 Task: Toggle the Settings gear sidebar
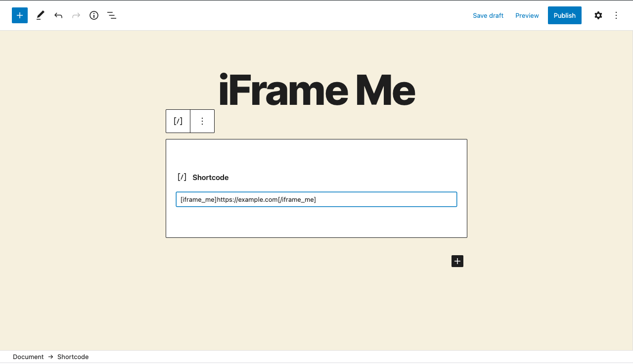click(598, 15)
